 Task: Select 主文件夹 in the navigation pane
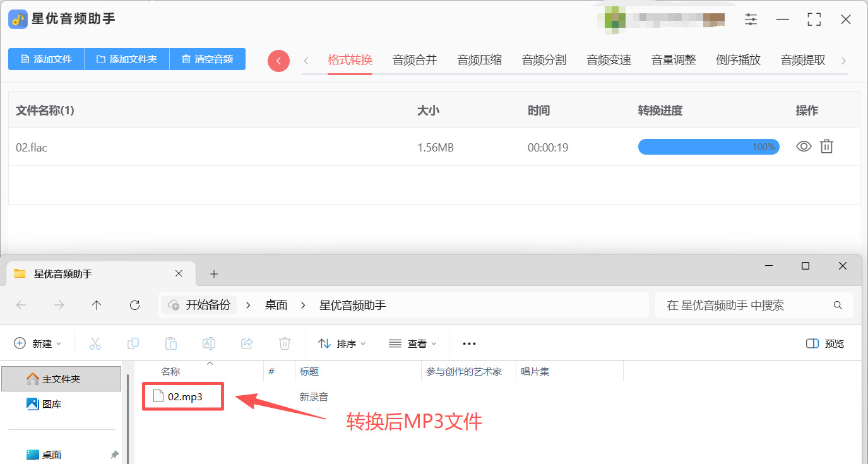click(x=61, y=379)
